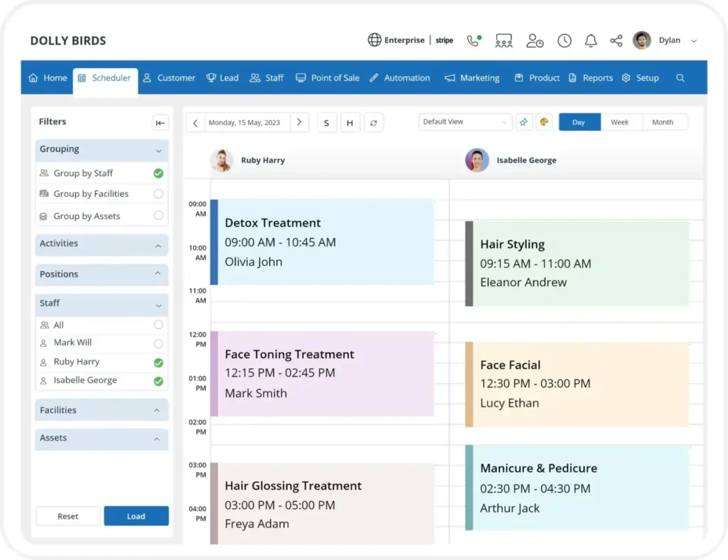
Task: Click the clock history icon in header
Action: (x=564, y=41)
